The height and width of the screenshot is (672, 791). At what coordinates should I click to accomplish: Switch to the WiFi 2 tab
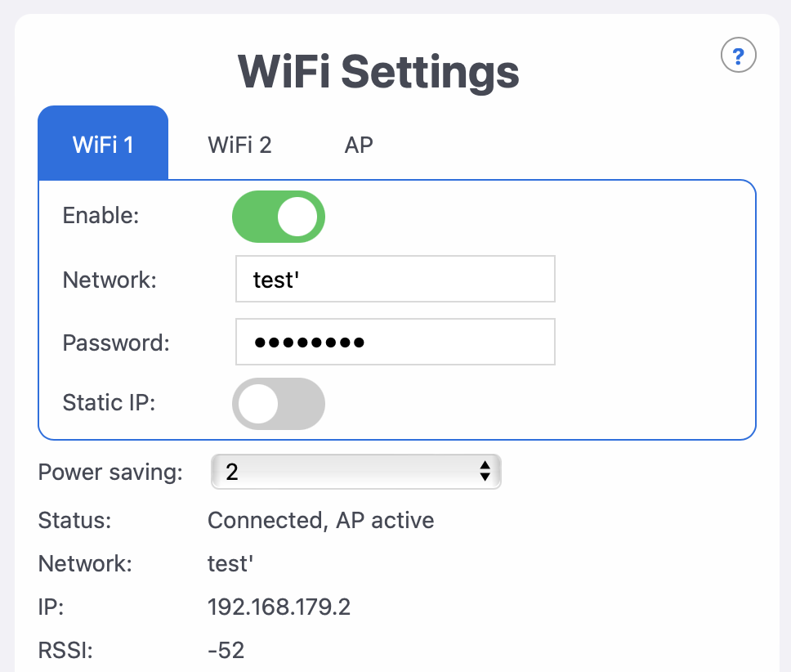click(x=239, y=145)
